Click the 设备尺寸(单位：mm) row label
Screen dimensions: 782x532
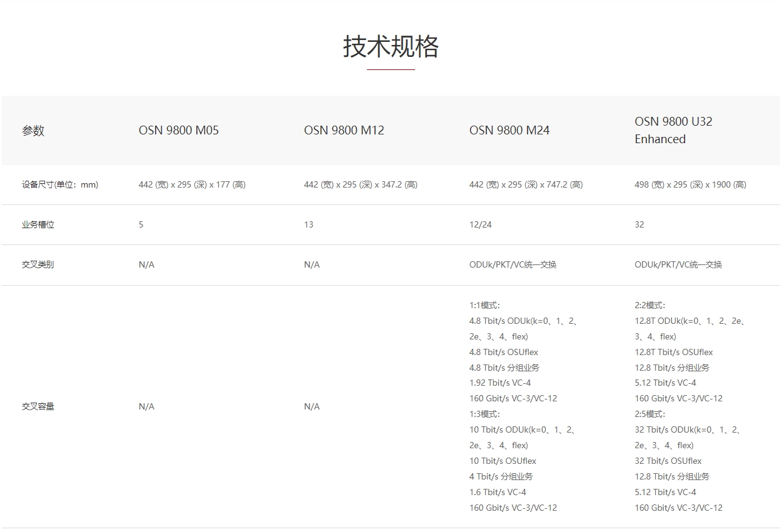tap(60, 184)
